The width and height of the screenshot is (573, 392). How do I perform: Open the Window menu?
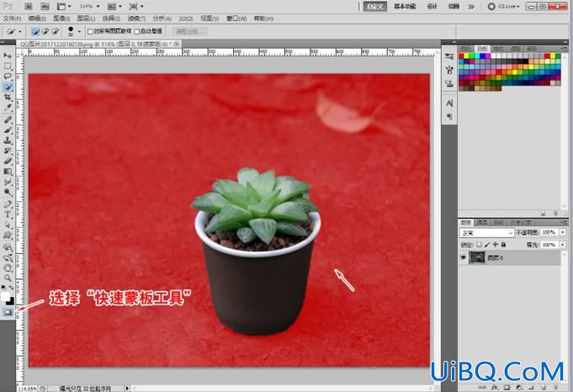point(236,19)
